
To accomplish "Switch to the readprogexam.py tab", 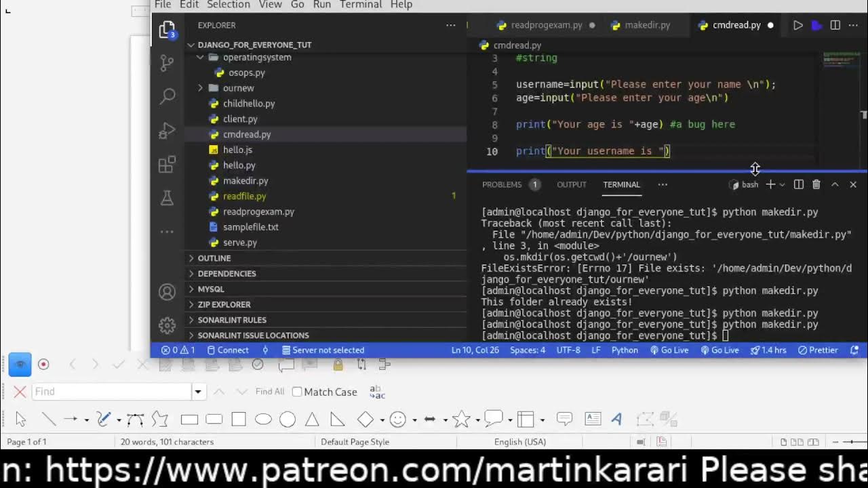I will click(x=546, y=25).
